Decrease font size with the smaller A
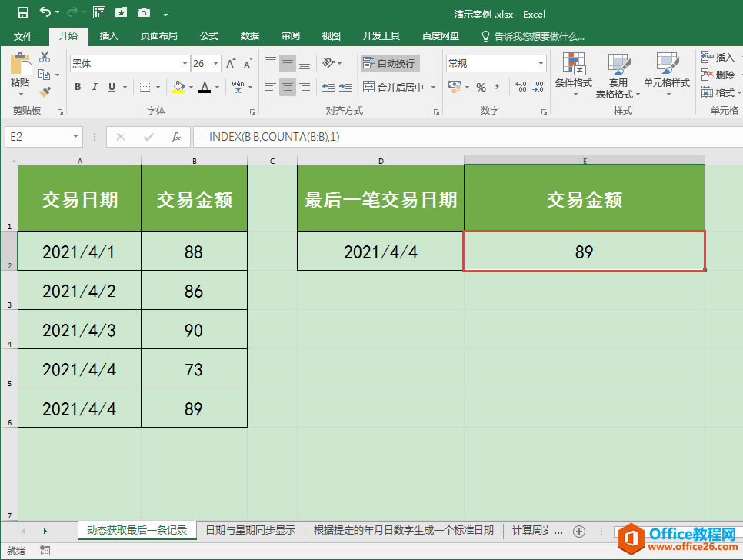743x560 pixels. coord(248,64)
